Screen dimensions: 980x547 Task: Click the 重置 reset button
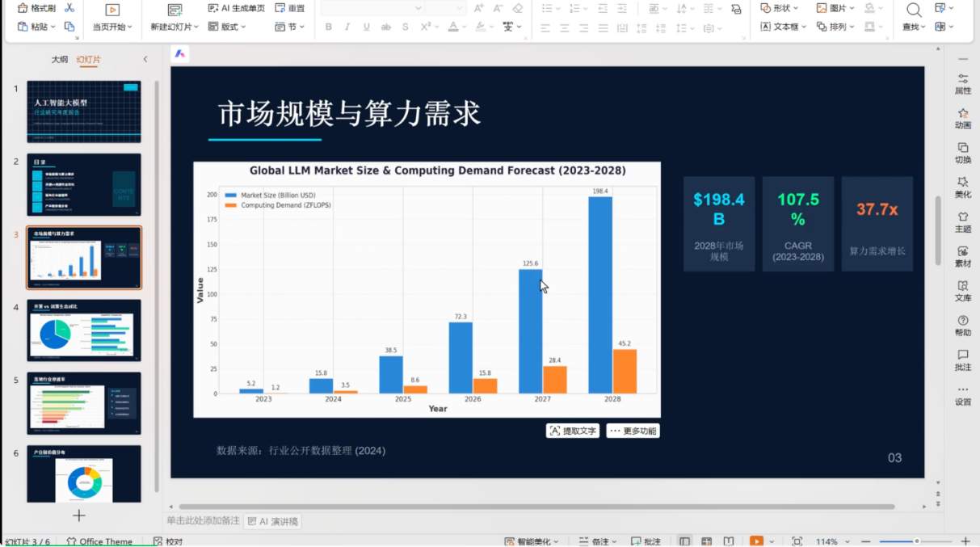290,8
